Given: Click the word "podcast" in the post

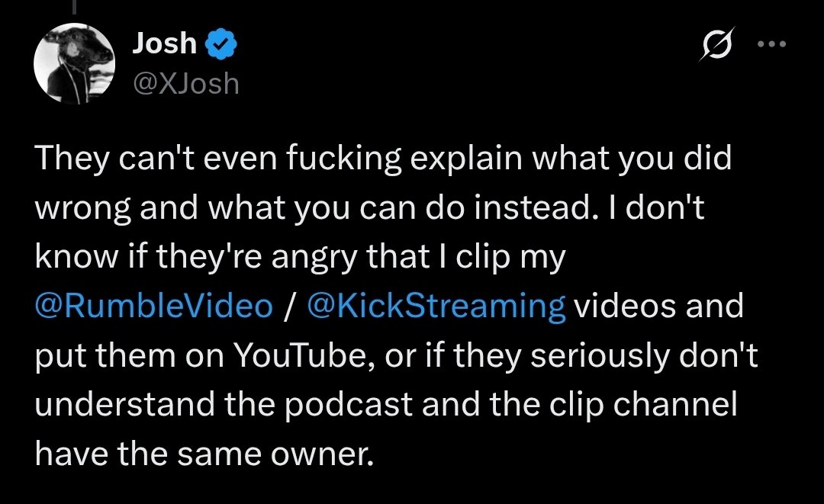Looking at the screenshot, I should [343, 405].
